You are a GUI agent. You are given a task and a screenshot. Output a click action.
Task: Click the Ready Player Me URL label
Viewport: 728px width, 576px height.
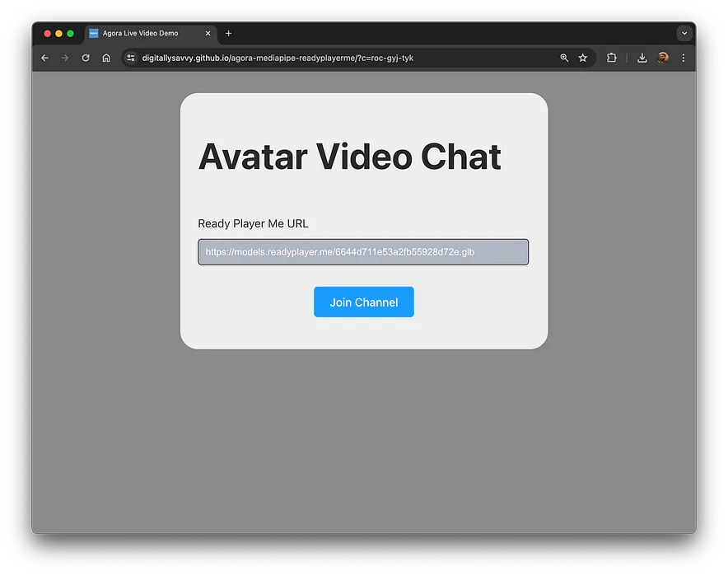(253, 223)
